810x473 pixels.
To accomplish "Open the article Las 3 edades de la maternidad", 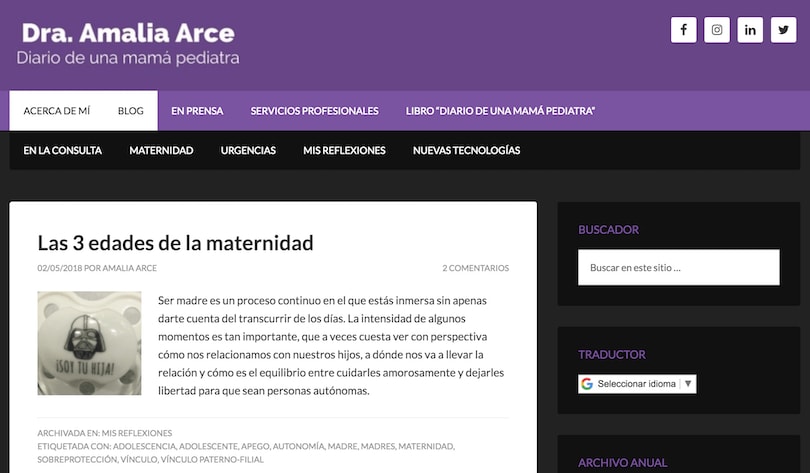I will [x=176, y=242].
